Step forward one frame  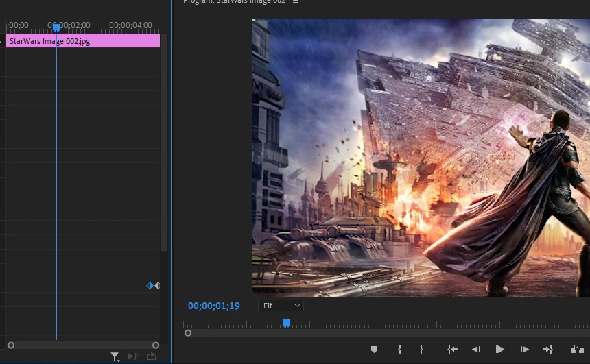coord(524,350)
